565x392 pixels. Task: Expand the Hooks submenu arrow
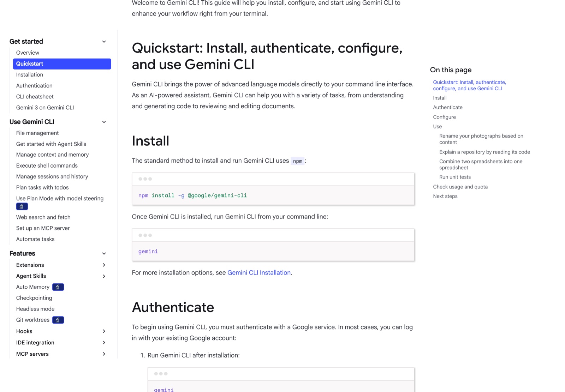pyautogui.click(x=104, y=331)
